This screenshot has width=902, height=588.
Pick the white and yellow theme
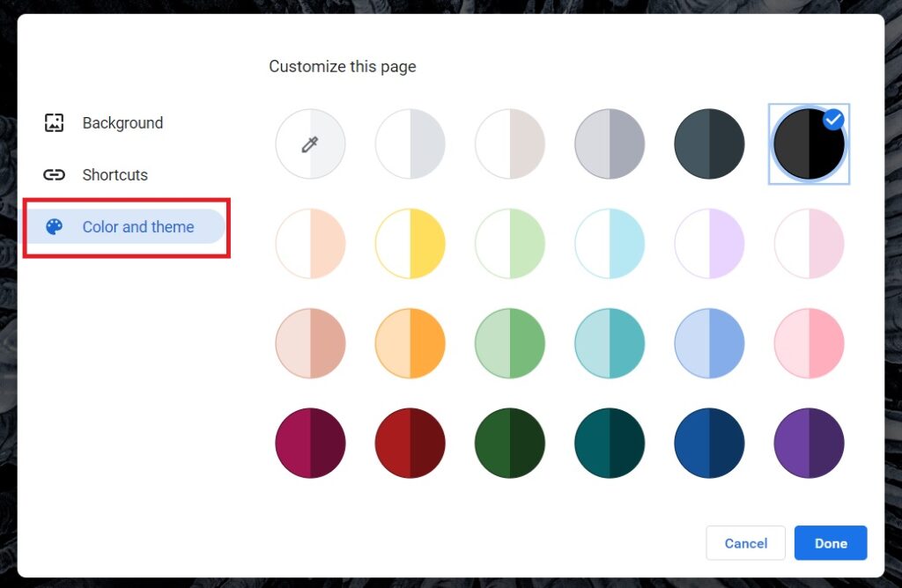[x=410, y=244]
